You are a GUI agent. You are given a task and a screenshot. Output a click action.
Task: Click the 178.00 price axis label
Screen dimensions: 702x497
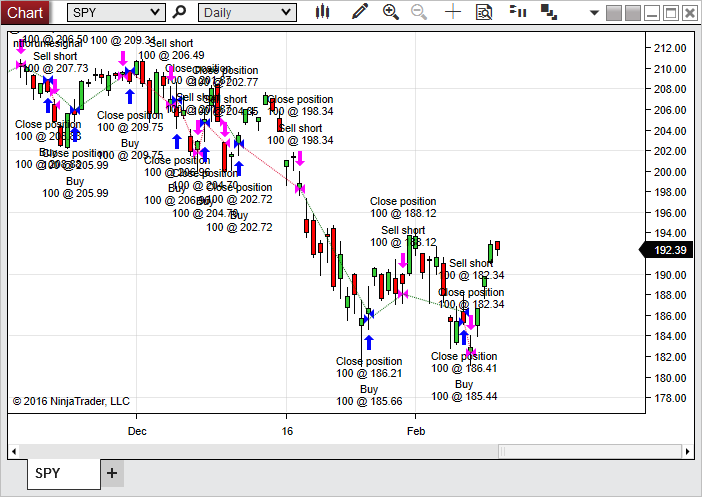click(x=670, y=398)
